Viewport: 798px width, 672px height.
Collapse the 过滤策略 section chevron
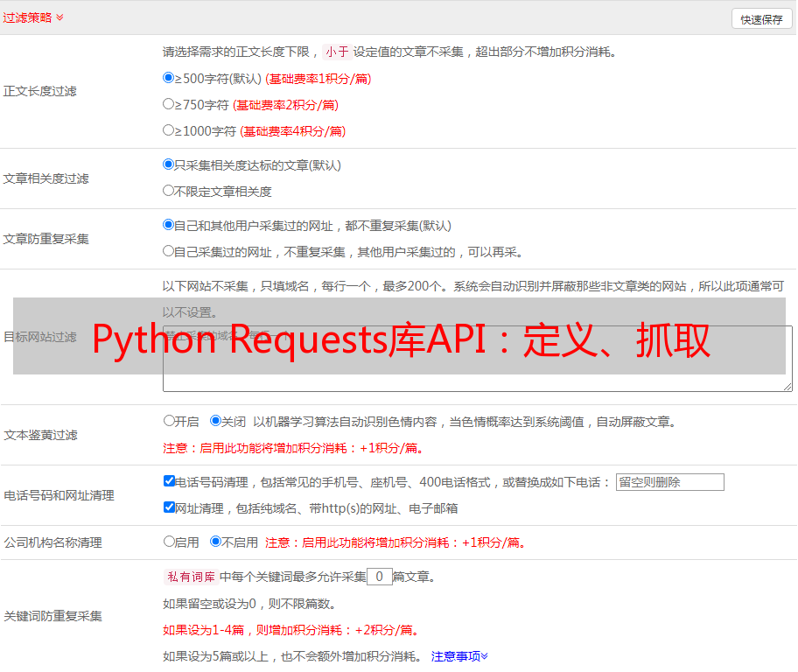pyautogui.click(x=59, y=17)
